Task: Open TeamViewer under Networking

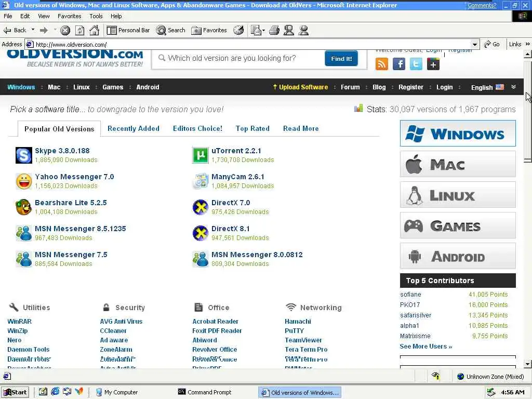Action: pyautogui.click(x=303, y=340)
